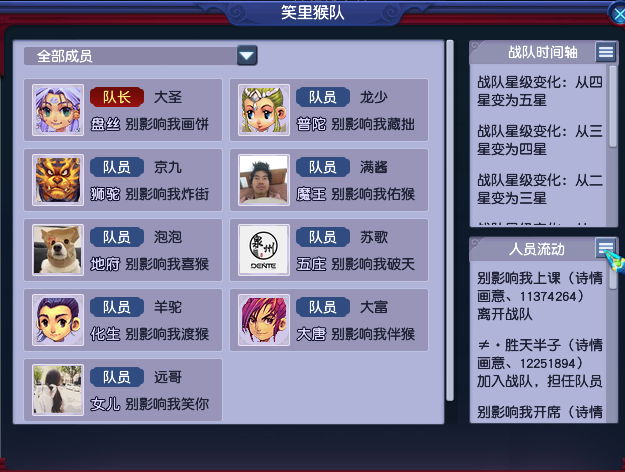Click the 队员 badge next to 满酱
The height and width of the screenshot is (472, 625).
(323, 167)
